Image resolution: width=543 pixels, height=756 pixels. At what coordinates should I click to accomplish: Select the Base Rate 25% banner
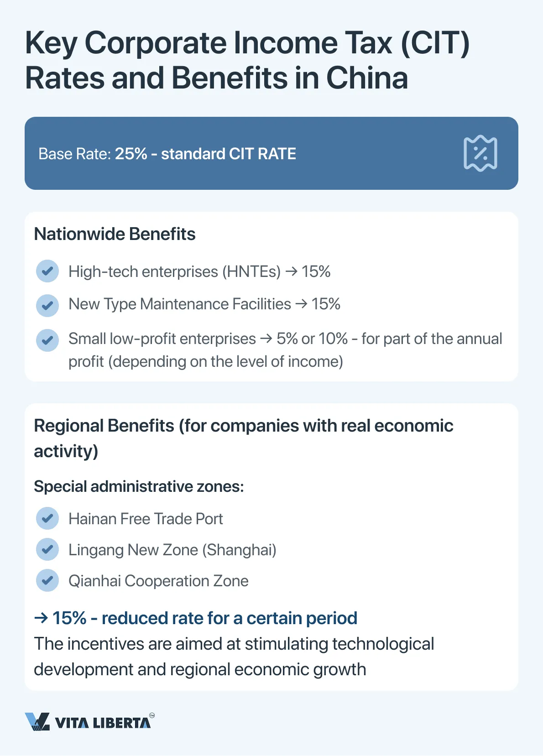[271, 153]
